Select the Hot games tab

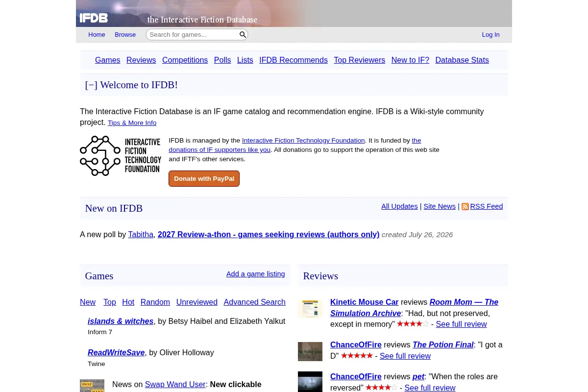coord(128,302)
